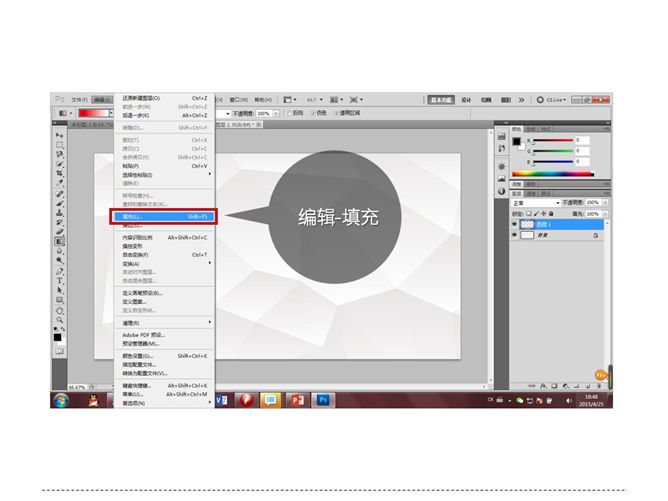Click the Photoshop icon in Windows taskbar

tap(323, 399)
